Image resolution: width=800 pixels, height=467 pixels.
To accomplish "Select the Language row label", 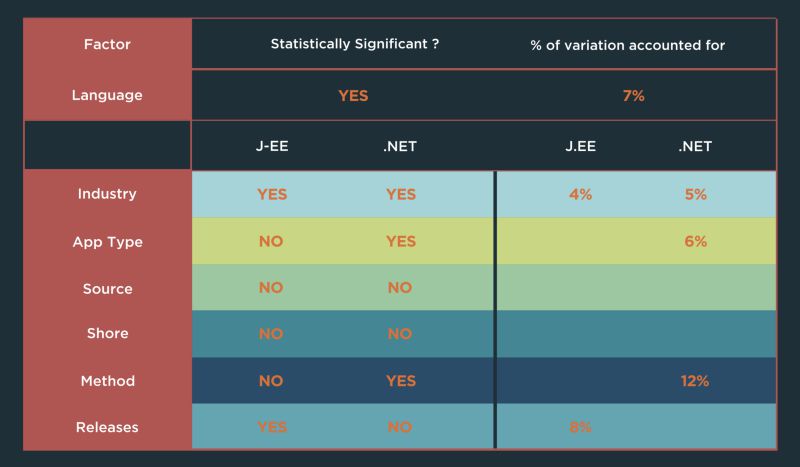I will [107, 96].
